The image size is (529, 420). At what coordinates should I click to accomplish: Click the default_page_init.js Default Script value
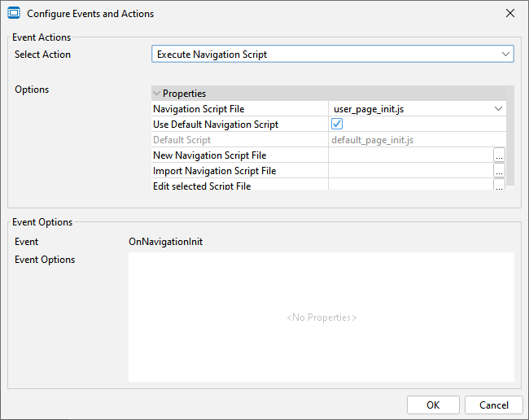pyautogui.click(x=372, y=140)
